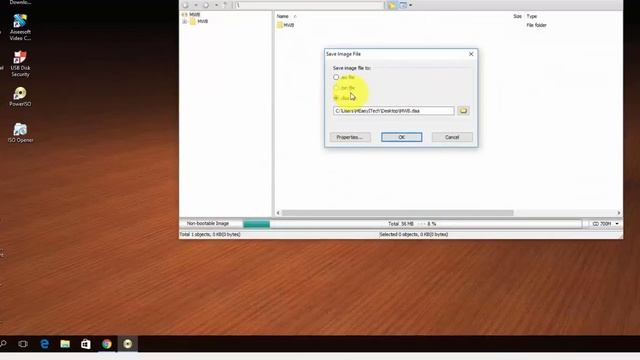Screen dimensions: 640x360
Task: Go back in PowerISO navigation toolbar
Action: coord(186,5)
